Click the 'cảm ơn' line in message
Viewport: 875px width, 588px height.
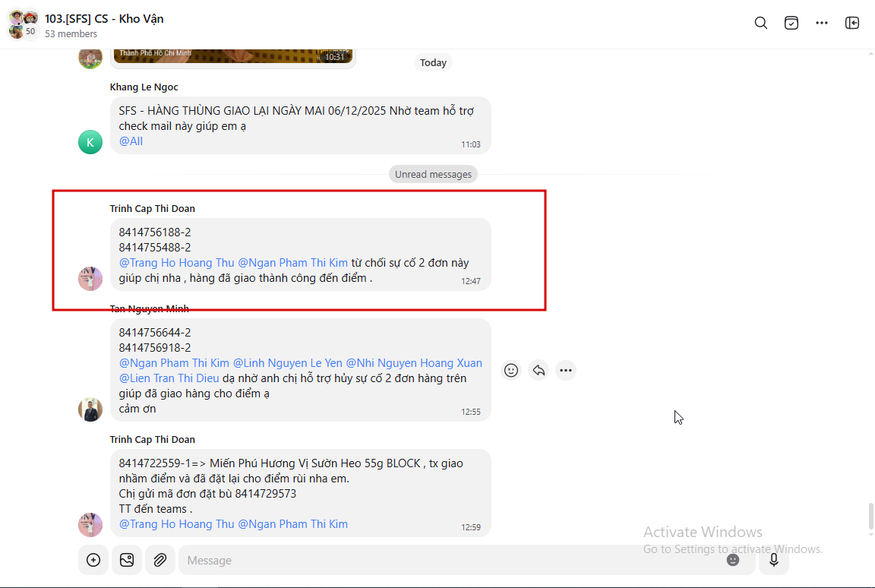(x=137, y=409)
